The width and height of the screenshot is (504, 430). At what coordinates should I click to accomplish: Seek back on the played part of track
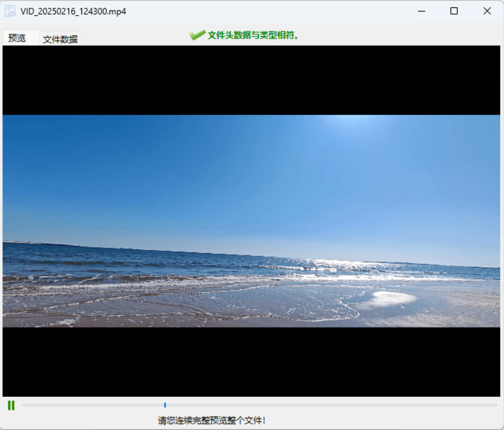pyautogui.click(x=93, y=405)
